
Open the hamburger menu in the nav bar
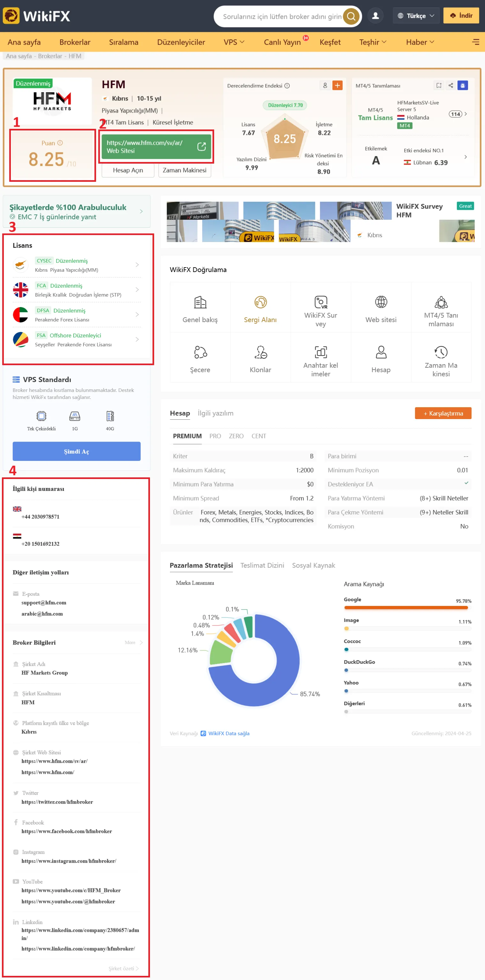pos(475,42)
